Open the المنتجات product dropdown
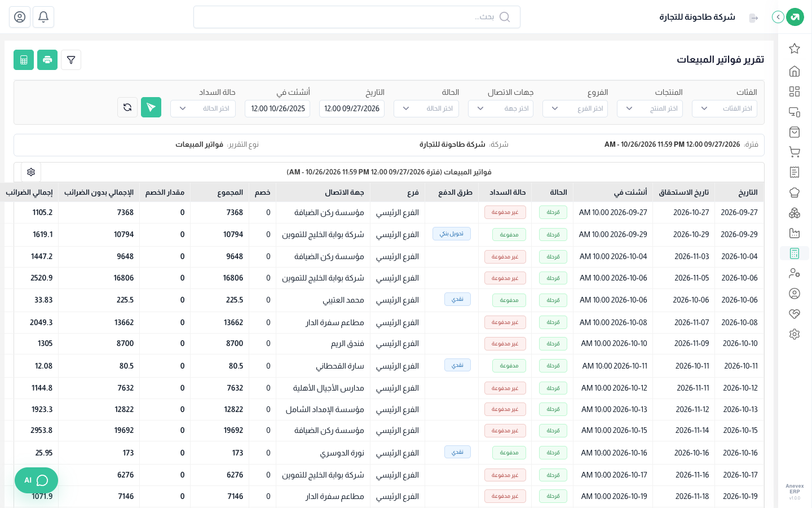 tap(650, 108)
